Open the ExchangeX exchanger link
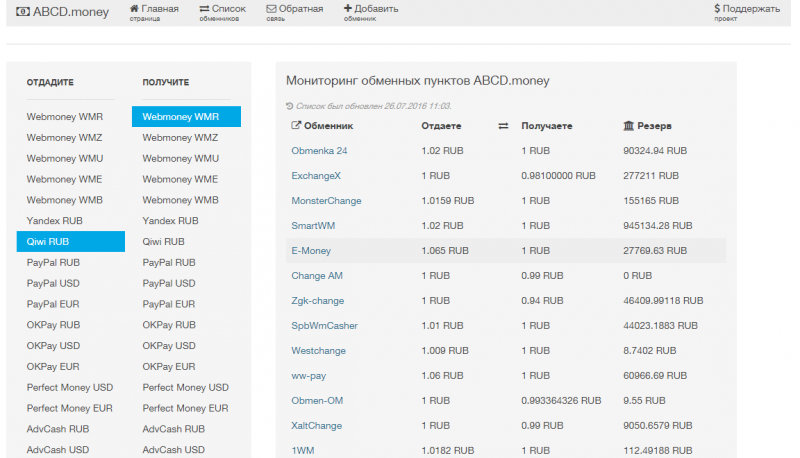Screen dimensions: 800x458 click(x=316, y=175)
